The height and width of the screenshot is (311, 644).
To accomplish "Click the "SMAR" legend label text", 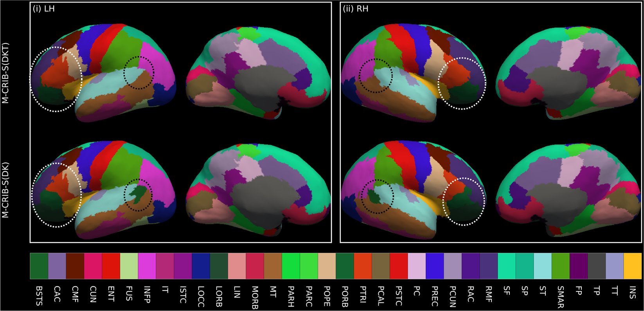I will coord(561,297).
